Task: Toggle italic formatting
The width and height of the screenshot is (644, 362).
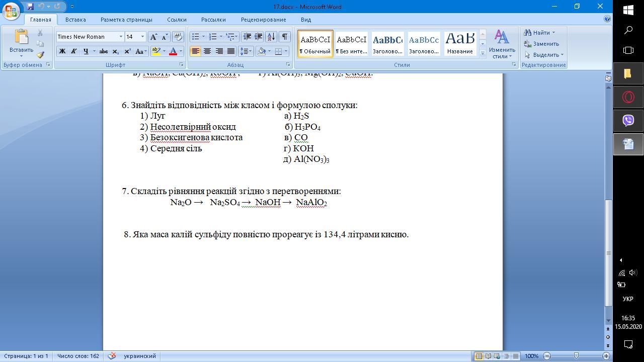Action: click(x=73, y=51)
